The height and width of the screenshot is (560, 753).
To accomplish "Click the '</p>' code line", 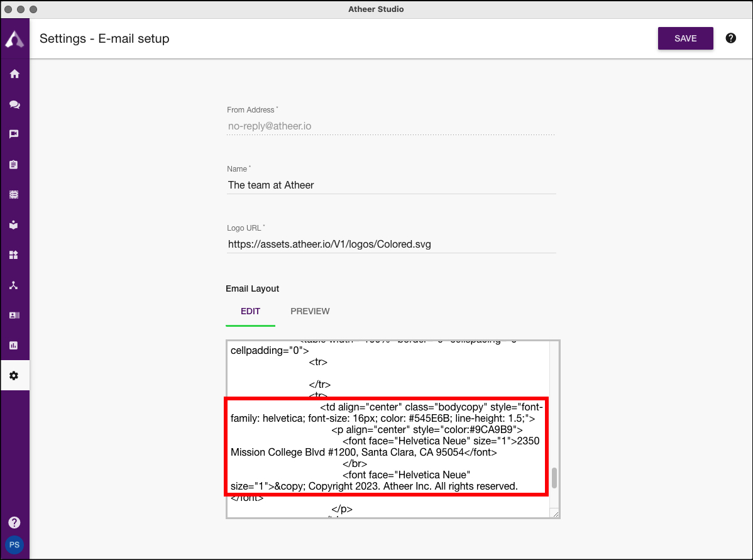I will [341, 508].
